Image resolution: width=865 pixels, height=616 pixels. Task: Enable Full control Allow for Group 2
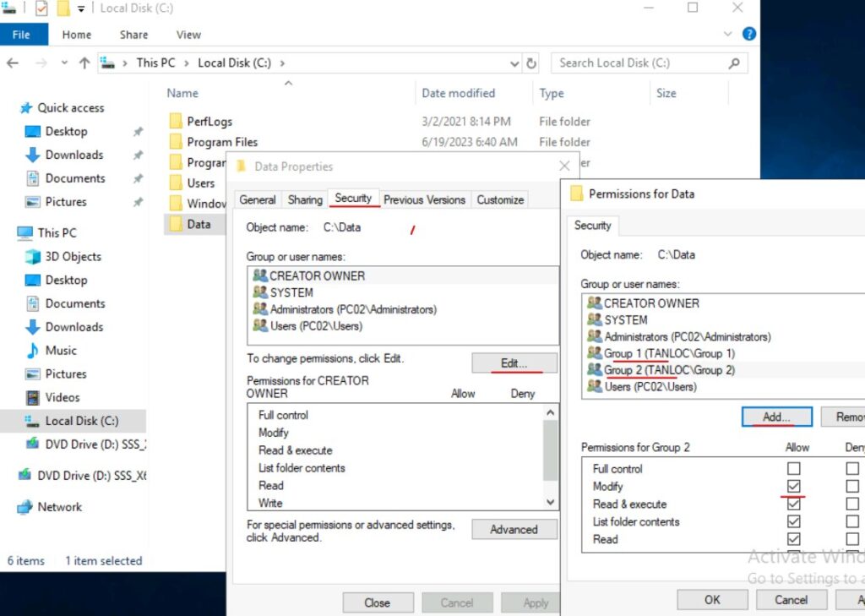click(793, 468)
